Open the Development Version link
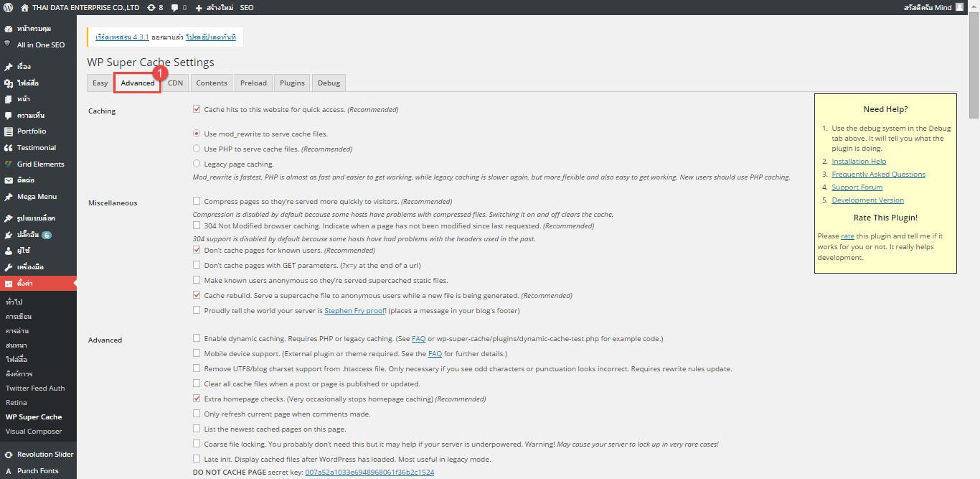 [867, 200]
